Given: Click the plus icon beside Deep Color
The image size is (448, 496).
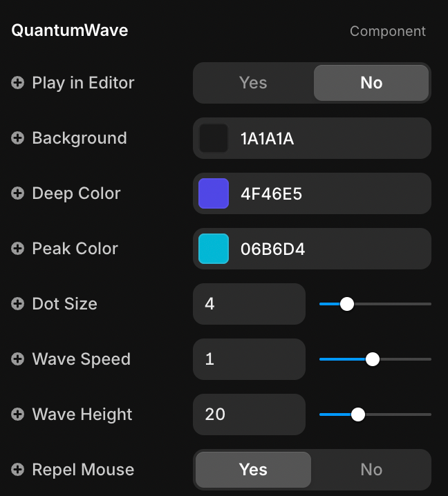Looking at the screenshot, I should 18,193.
